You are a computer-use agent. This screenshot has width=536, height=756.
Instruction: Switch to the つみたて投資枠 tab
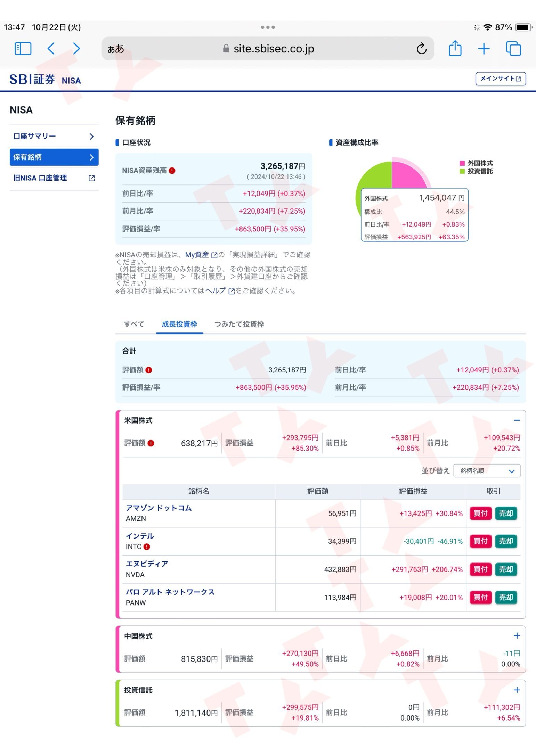(239, 324)
